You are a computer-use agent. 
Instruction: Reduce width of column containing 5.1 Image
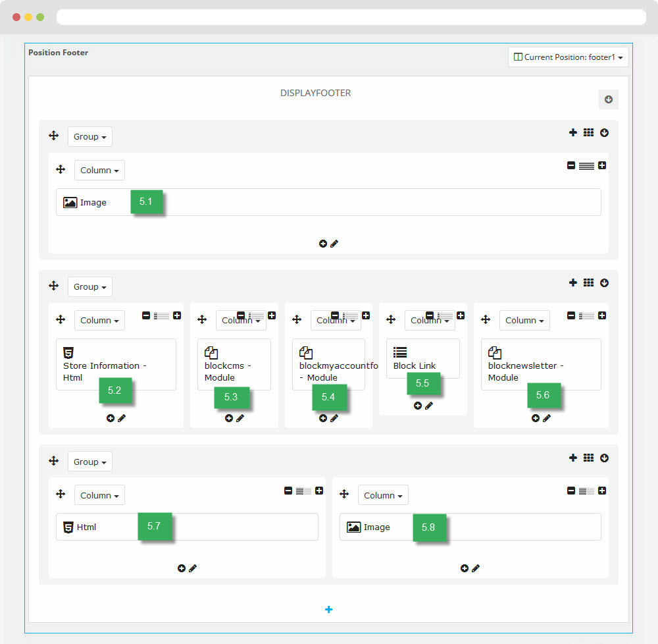[571, 165]
